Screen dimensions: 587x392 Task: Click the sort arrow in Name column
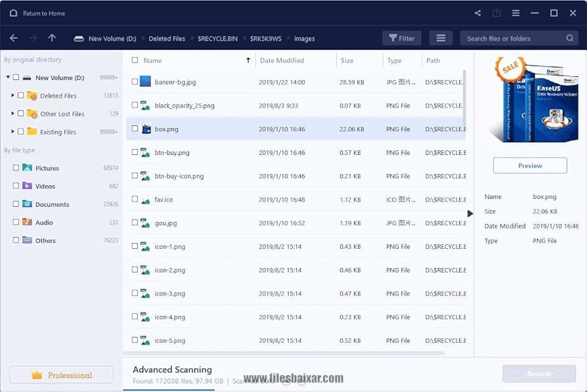click(248, 60)
